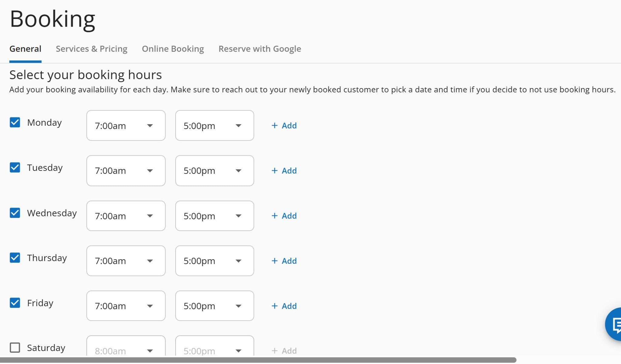Viewport: 621px width, 364px height.
Task: Add another time slot for Friday
Action: pos(284,306)
